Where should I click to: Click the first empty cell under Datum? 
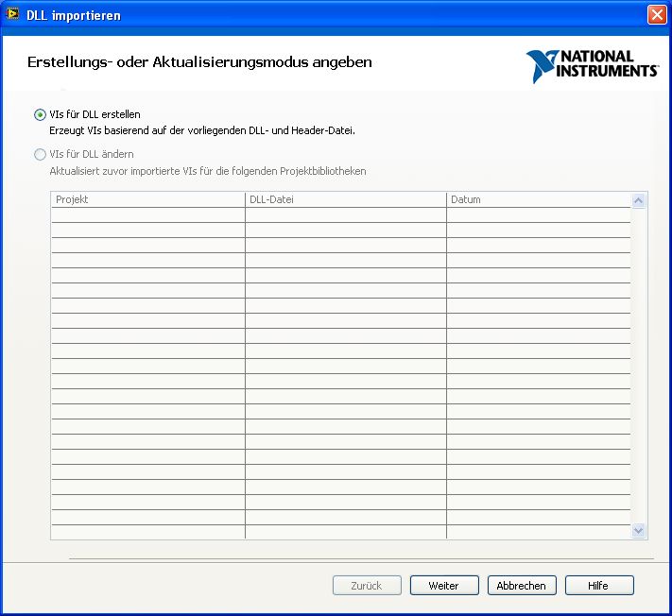click(x=538, y=215)
